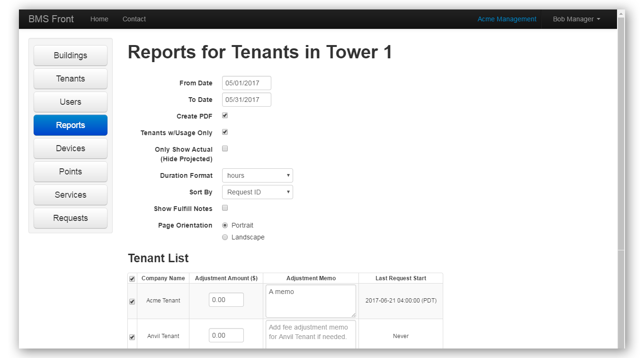This screenshot has height=358, width=644.
Task: Click the page's vertical scrollbar thumb
Action: [x=621, y=134]
